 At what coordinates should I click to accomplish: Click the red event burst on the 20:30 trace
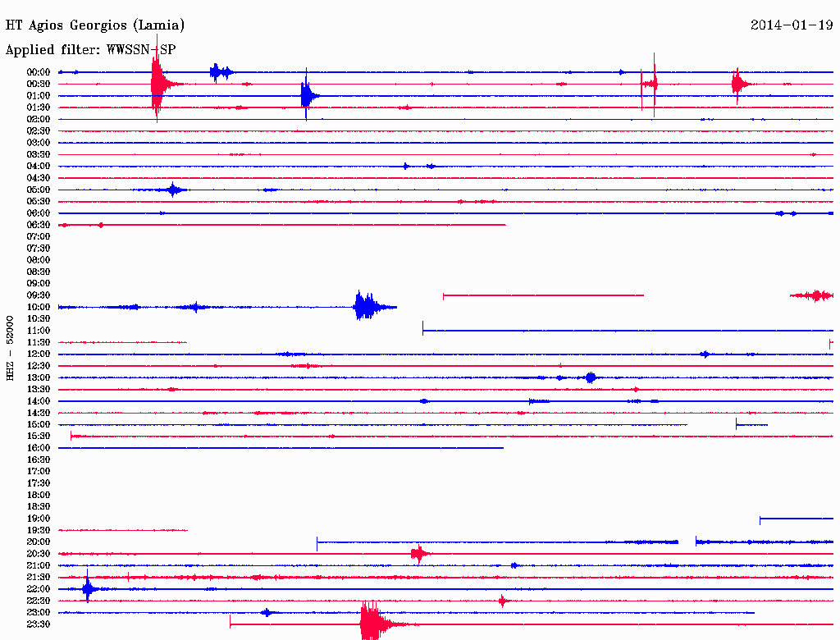pos(419,554)
